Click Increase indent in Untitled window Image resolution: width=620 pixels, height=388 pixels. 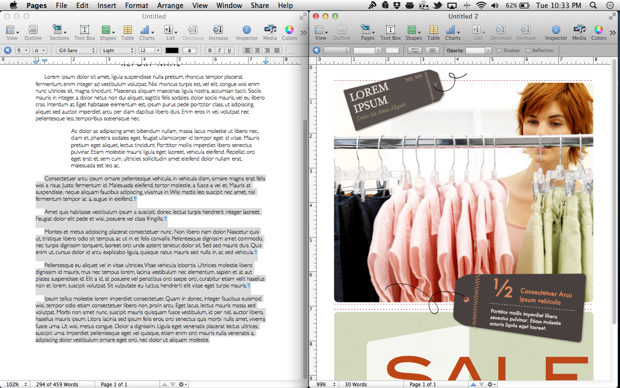tap(218, 32)
